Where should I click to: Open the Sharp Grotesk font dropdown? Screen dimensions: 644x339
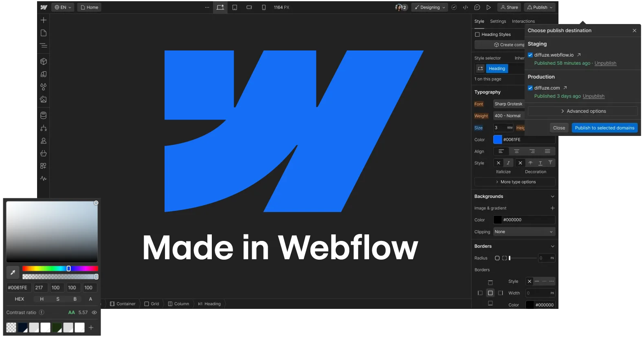pyautogui.click(x=509, y=104)
